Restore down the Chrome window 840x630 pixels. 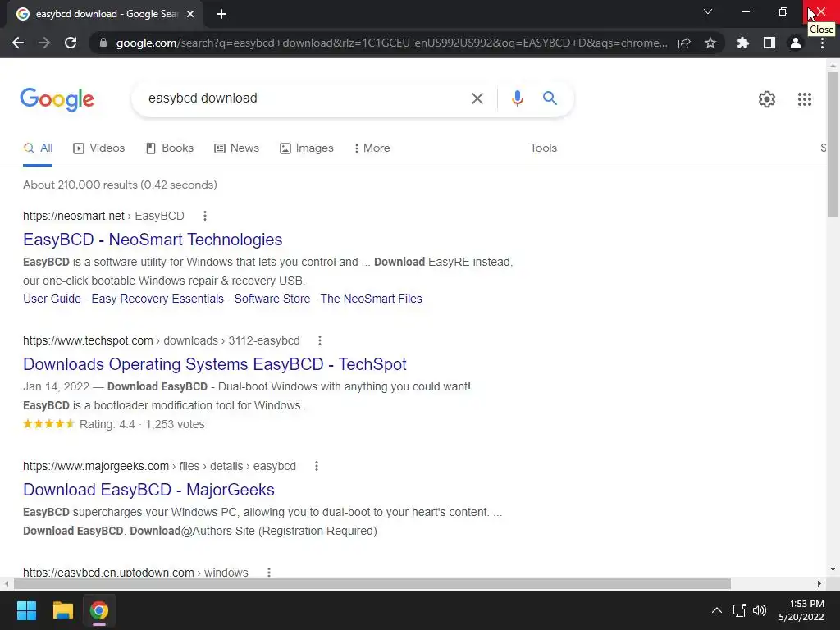(783, 11)
